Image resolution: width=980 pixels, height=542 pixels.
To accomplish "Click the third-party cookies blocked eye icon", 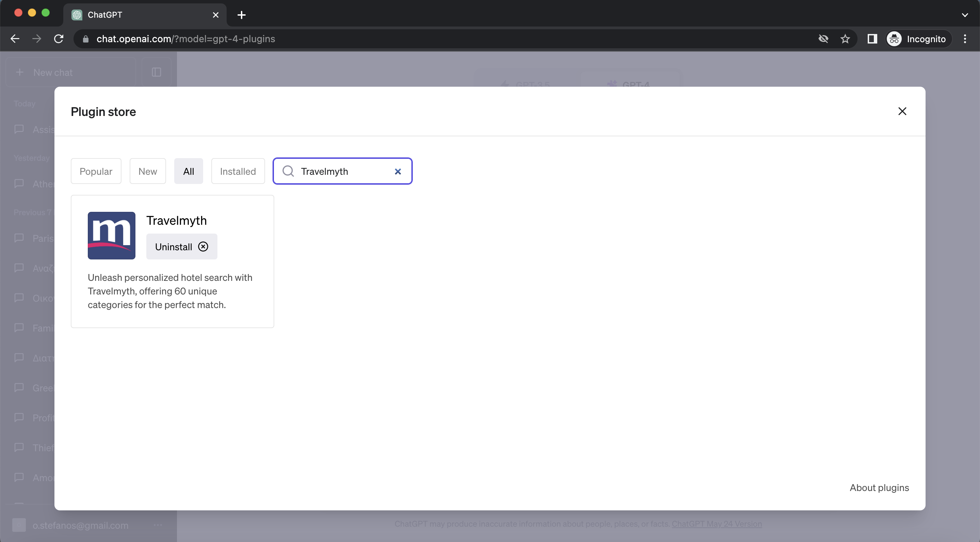I will (x=823, y=39).
